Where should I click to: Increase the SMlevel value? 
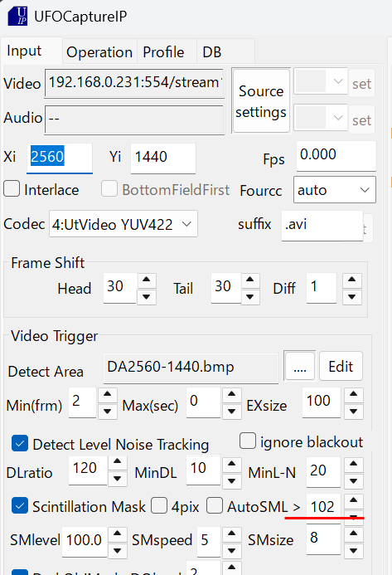117,534
